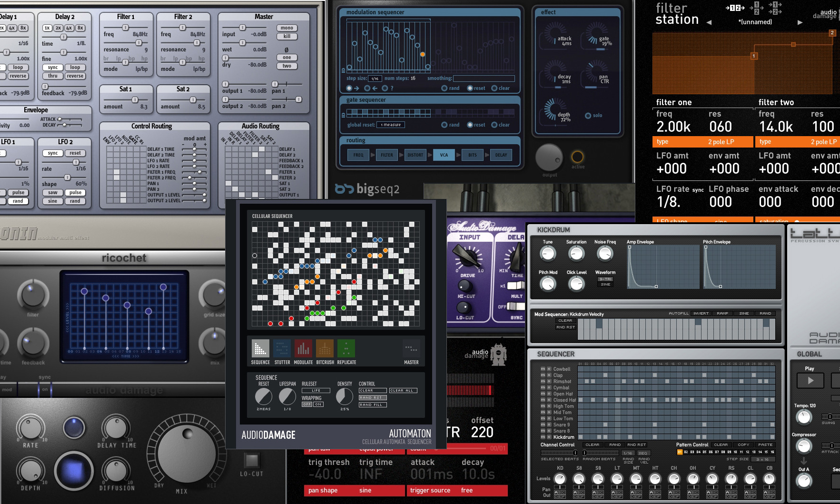The height and width of the screenshot is (504, 840).
Task: Select the FILTER routing block in bigseq2
Action: (x=387, y=155)
